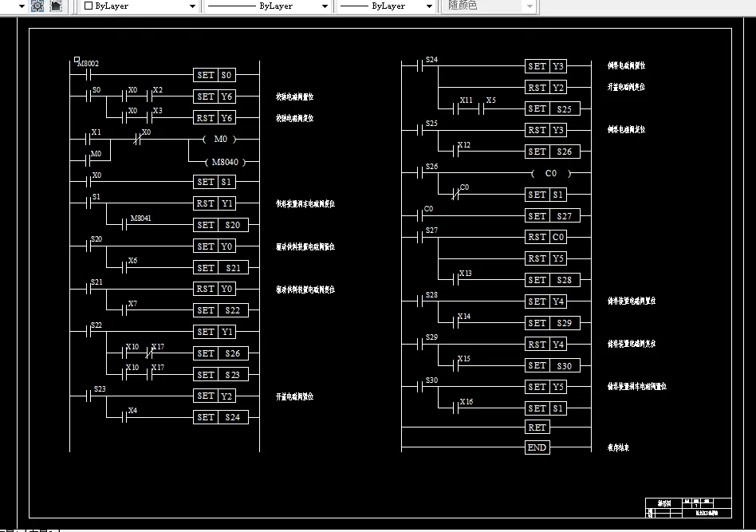Select the RST Y4 instruction box
The width and height of the screenshot is (756, 532).
tap(545, 344)
